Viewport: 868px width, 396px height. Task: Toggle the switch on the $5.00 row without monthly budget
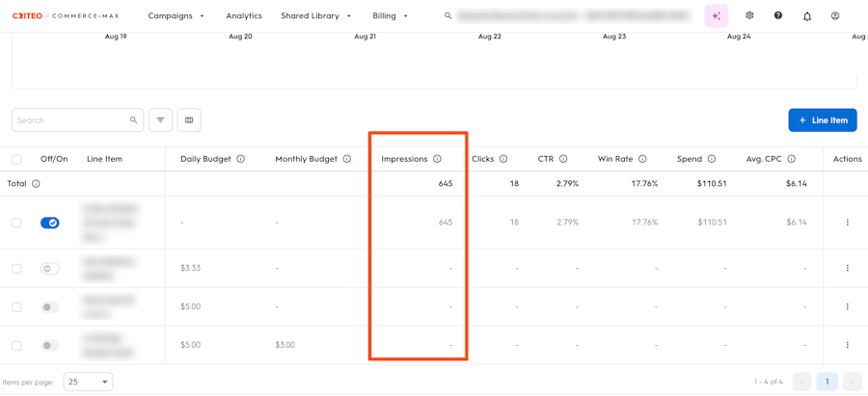click(50, 307)
